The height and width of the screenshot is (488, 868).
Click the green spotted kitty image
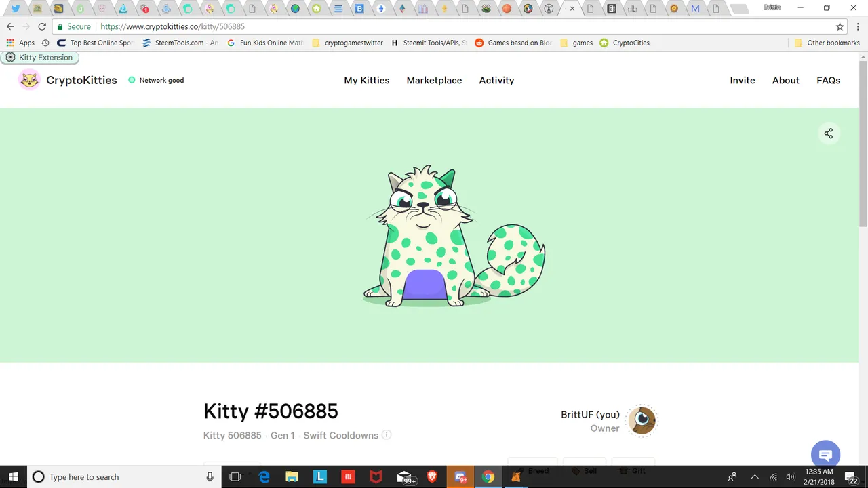pyautogui.click(x=454, y=236)
